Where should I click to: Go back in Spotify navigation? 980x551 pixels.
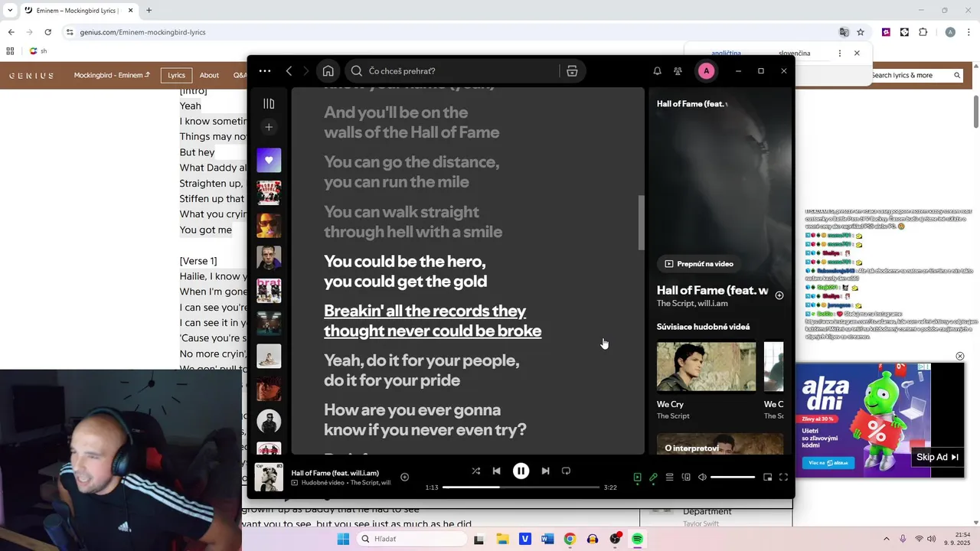pyautogui.click(x=289, y=71)
